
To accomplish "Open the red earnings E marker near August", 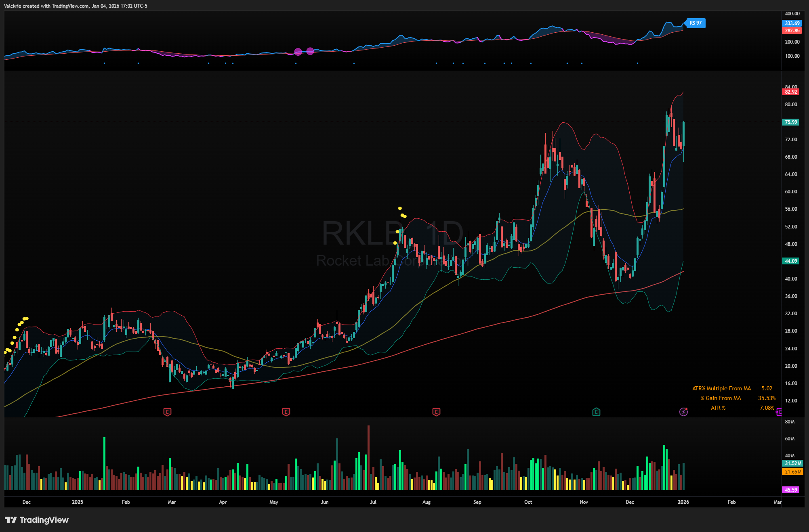I will click(436, 412).
